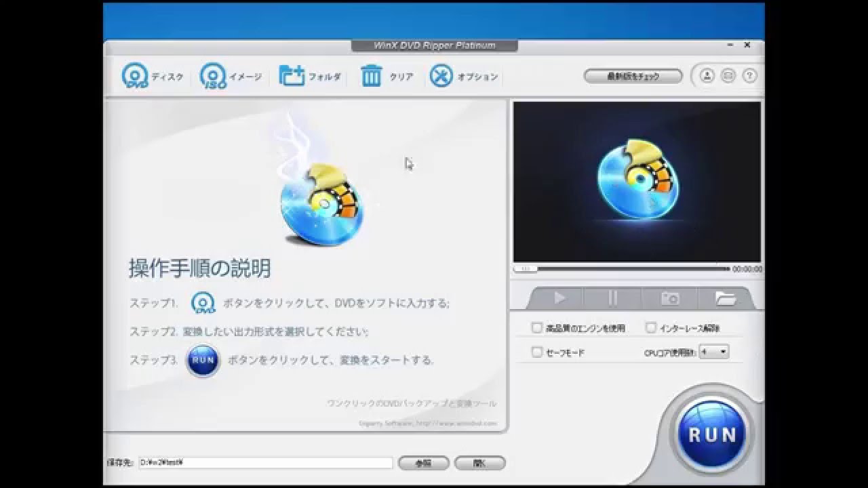Load a DVD with the ディスク button
The image size is (868, 488).
[152, 77]
